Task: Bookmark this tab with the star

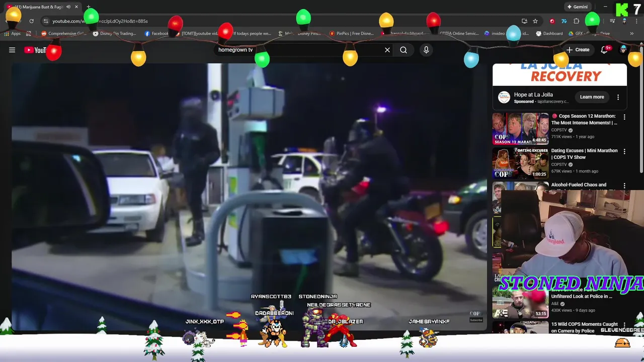Action: coord(535,21)
